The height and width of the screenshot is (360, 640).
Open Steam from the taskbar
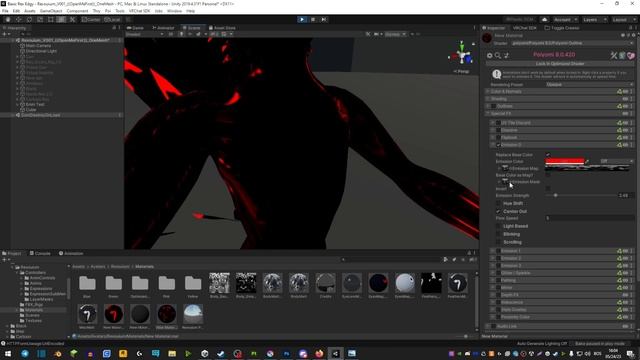[x=221, y=353]
